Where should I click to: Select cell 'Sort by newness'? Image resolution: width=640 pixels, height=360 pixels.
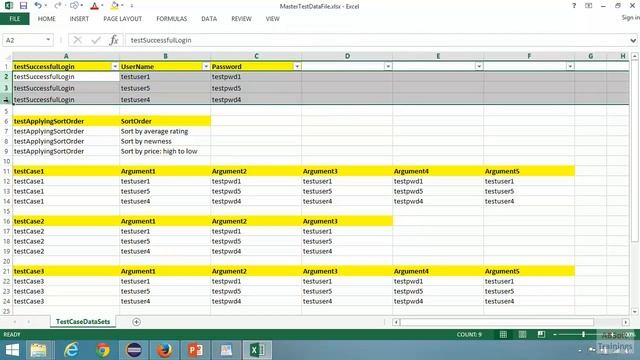click(x=165, y=141)
